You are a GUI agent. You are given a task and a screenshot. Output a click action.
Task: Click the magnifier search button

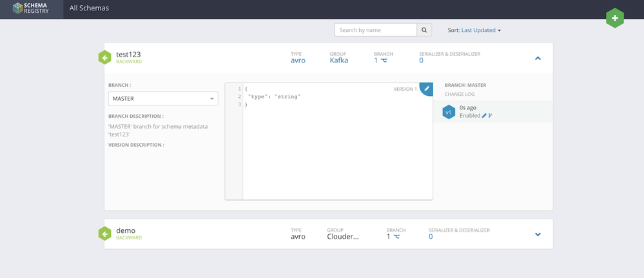pyautogui.click(x=424, y=30)
